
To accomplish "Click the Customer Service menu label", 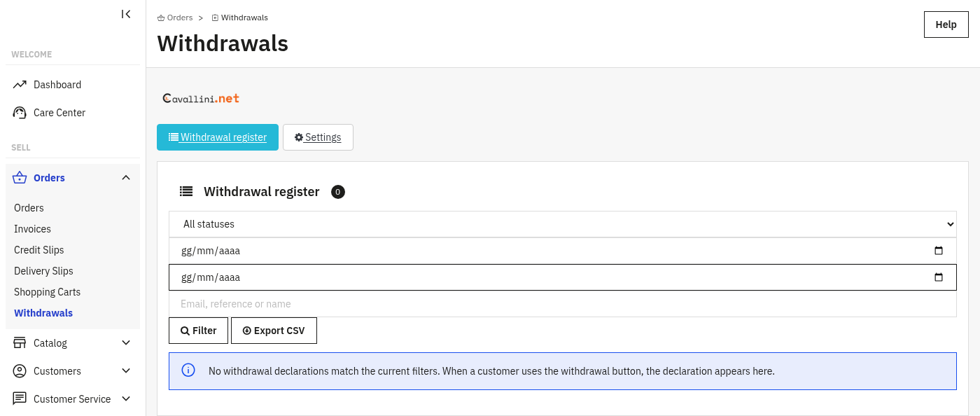I will coord(72,399).
